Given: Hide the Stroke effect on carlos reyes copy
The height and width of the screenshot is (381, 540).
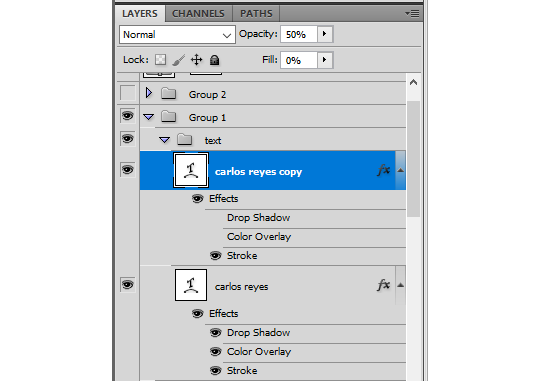Looking at the screenshot, I should click(216, 256).
